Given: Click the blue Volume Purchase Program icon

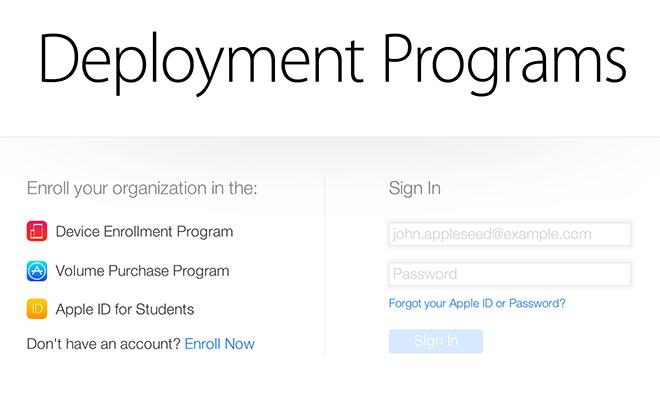Looking at the screenshot, I should coord(37,271).
